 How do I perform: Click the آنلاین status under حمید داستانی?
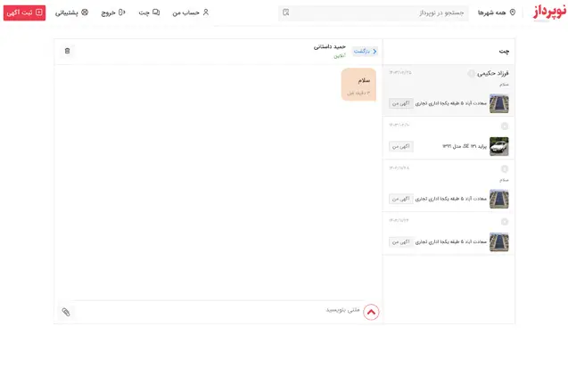pyautogui.click(x=340, y=56)
